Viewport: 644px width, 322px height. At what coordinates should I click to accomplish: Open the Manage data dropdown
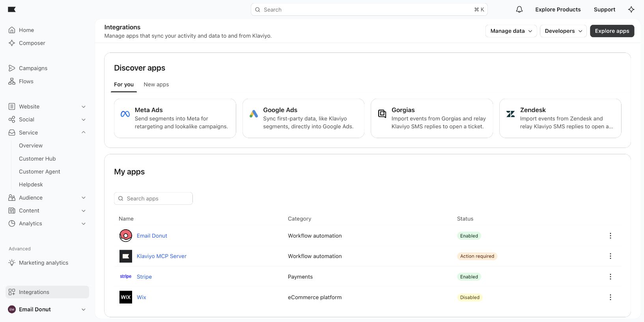(x=511, y=31)
